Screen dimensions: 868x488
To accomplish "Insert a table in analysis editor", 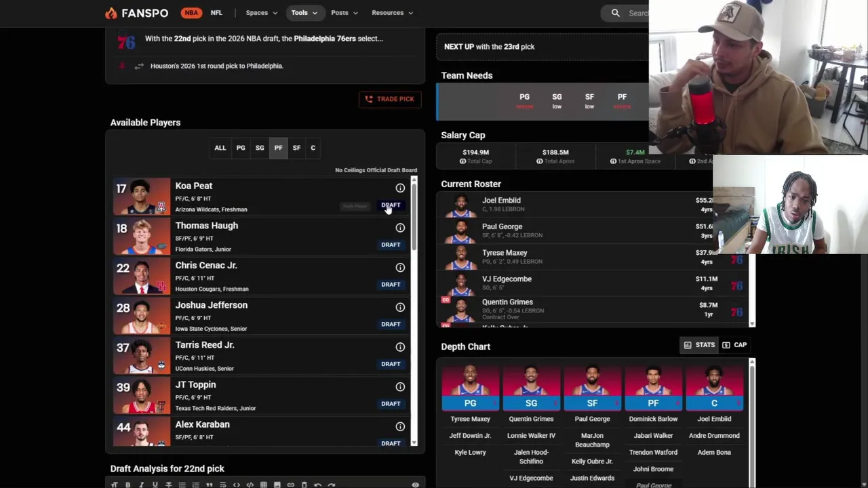I will (264, 485).
